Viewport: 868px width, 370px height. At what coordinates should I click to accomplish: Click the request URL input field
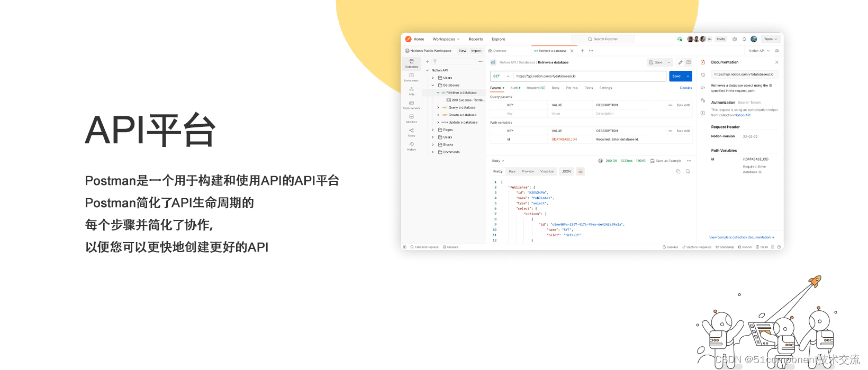point(589,76)
